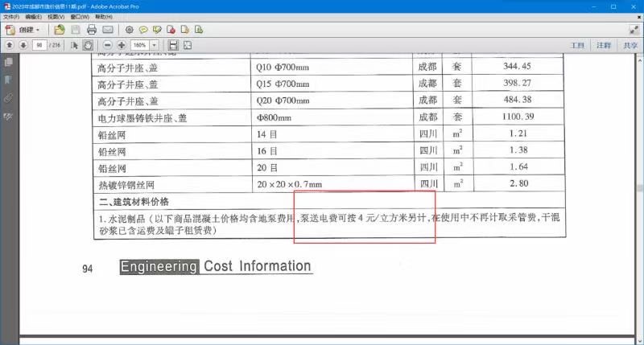The image size is (644, 345).
Task: Activate the Hand pan tool
Action: [x=88, y=45]
